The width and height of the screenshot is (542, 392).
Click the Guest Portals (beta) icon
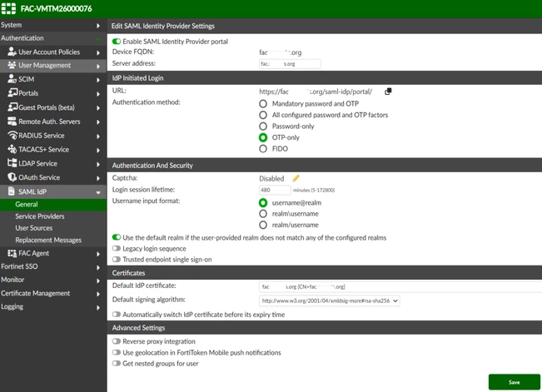coord(12,107)
